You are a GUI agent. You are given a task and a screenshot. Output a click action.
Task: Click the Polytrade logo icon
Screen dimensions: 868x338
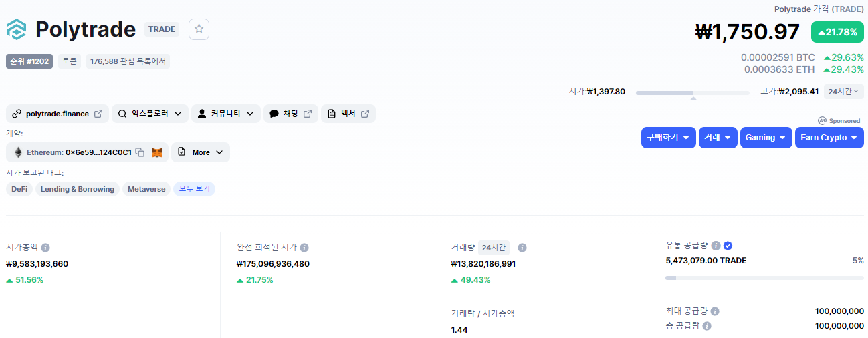17,29
